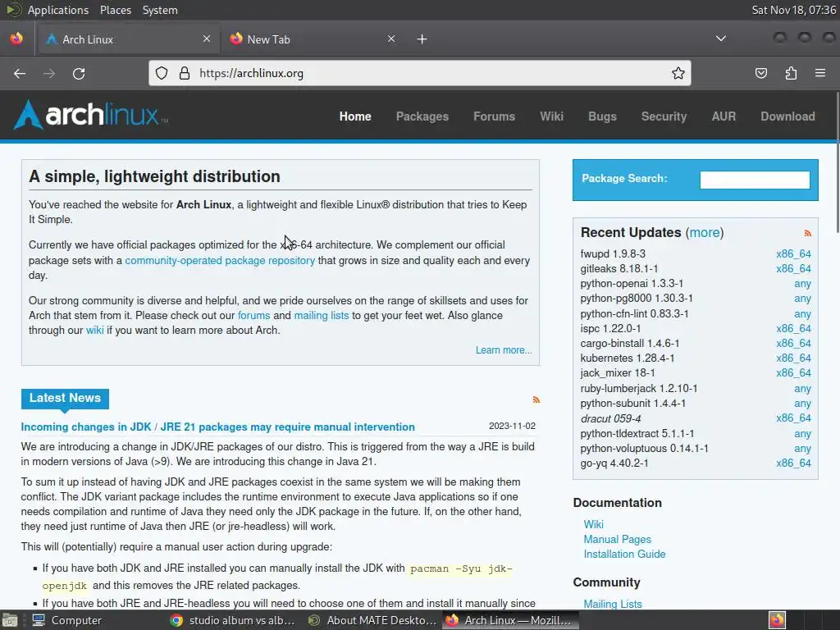Click the Learn more... link
Screen dimensions: 840x630
pyautogui.click(x=504, y=349)
